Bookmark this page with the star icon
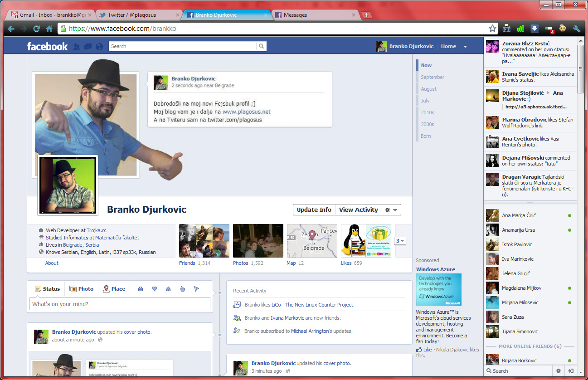The image size is (588, 380). (x=492, y=29)
